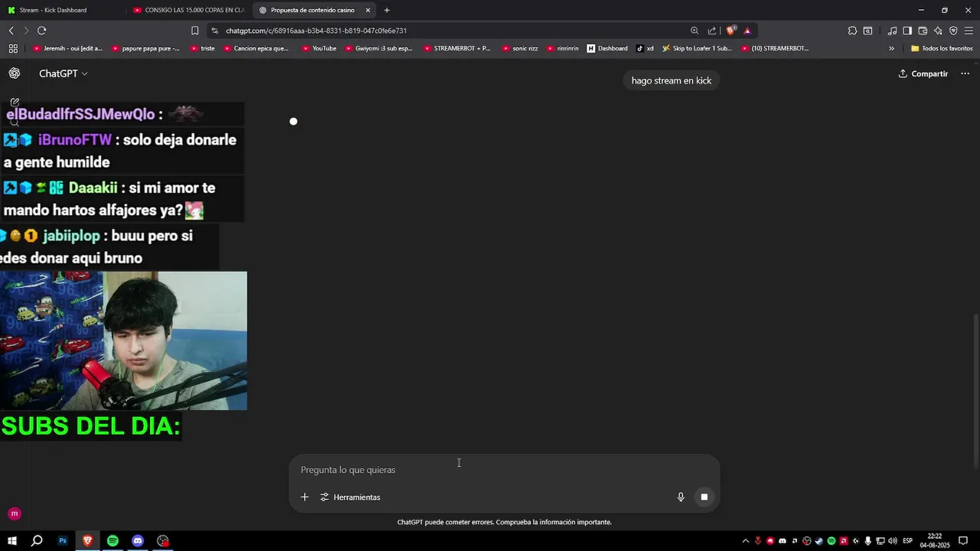Open the '(10) STREAMERBOT...' bookmark
The image size is (980, 551).
click(x=774, y=48)
